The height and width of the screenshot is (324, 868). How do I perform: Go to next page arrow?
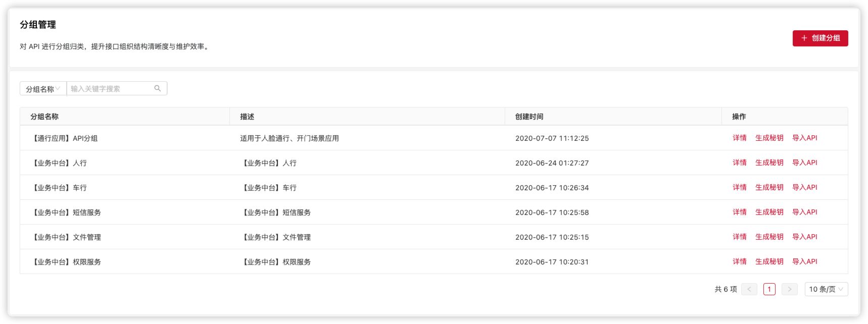[789, 289]
